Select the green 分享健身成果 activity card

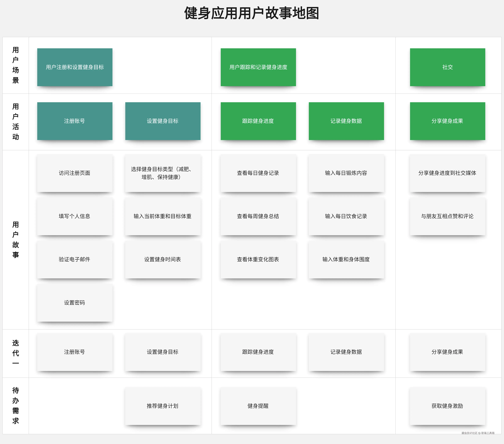(x=447, y=121)
